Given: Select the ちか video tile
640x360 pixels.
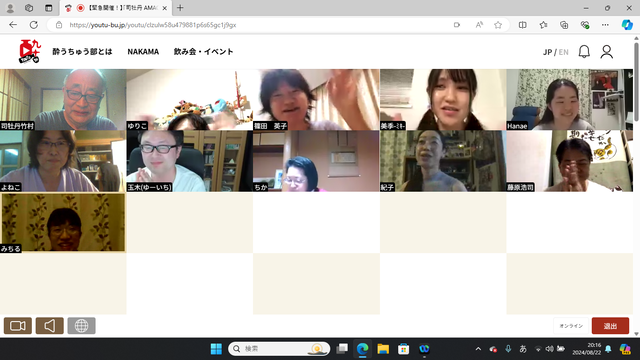Looking at the screenshot, I should (316, 161).
